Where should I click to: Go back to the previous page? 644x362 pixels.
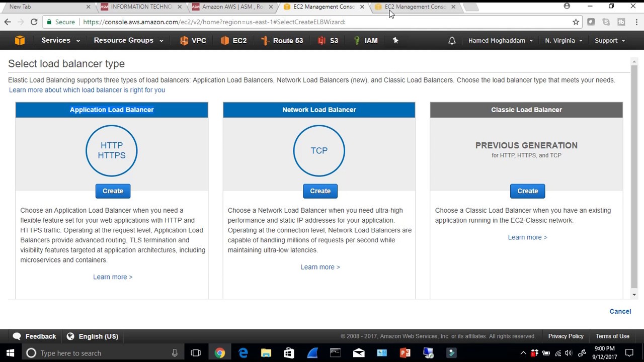(x=8, y=22)
